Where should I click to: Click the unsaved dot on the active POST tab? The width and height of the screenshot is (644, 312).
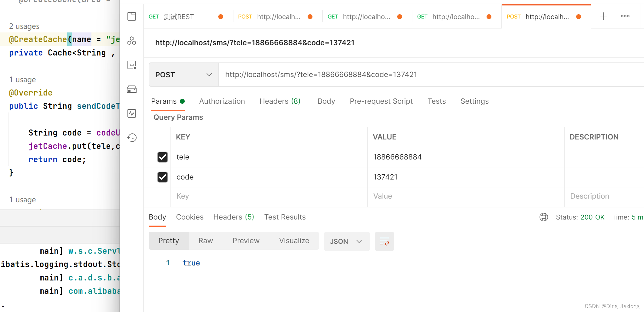[x=579, y=17]
